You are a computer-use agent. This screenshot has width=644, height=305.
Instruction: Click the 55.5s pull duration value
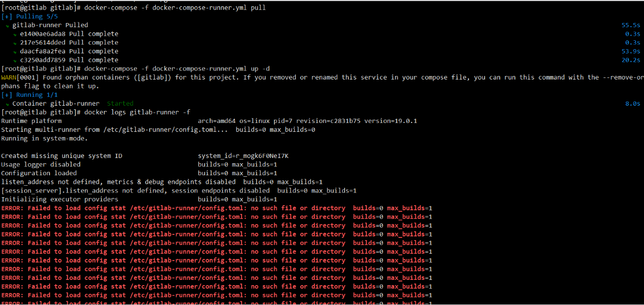(631, 25)
